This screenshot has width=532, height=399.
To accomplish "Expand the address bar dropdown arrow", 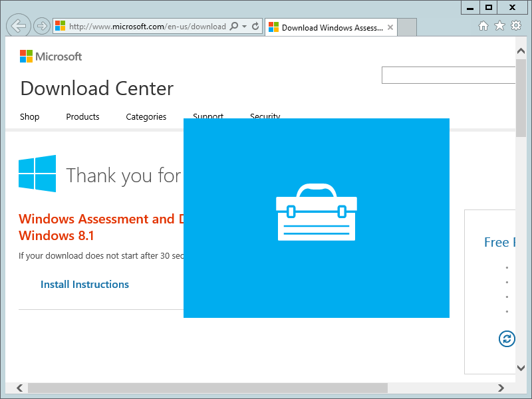I will pyautogui.click(x=245, y=27).
